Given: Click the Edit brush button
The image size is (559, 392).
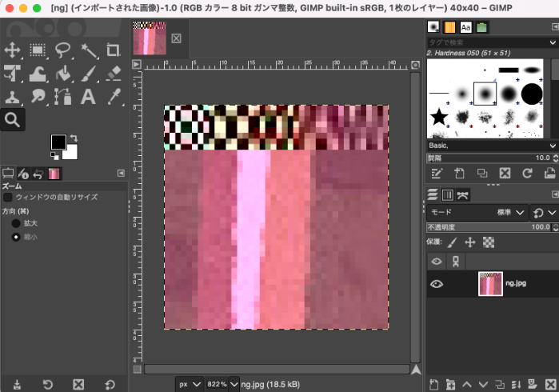Looking at the screenshot, I should [x=437, y=174].
